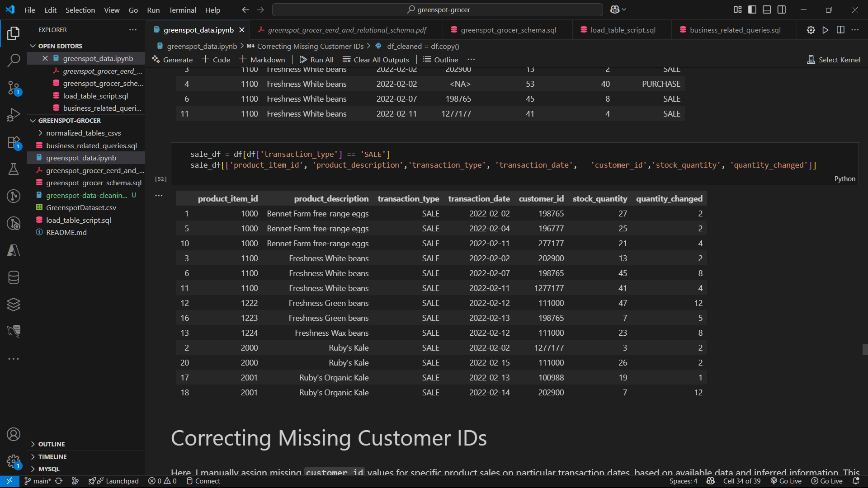Open the remote window indicator in status bar
Viewport: 868px width, 488px height.
pyautogui.click(x=9, y=481)
